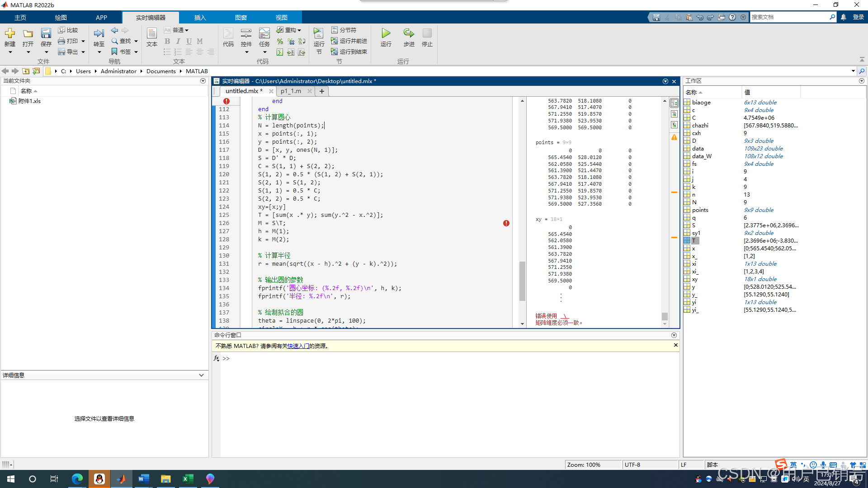Viewport: 868px width, 488px height.
Task: Open the Insert (插入) ribbon tab
Action: tap(200, 18)
